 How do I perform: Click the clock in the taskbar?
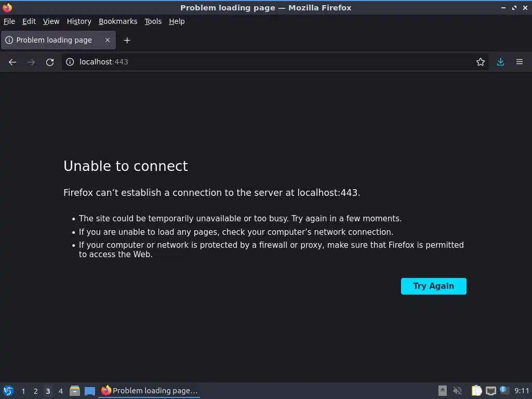pyautogui.click(x=522, y=391)
